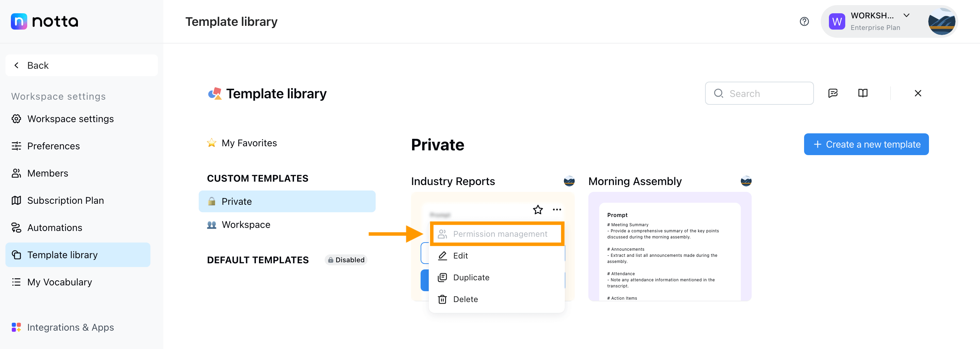Open Automations page

[x=78, y=228]
